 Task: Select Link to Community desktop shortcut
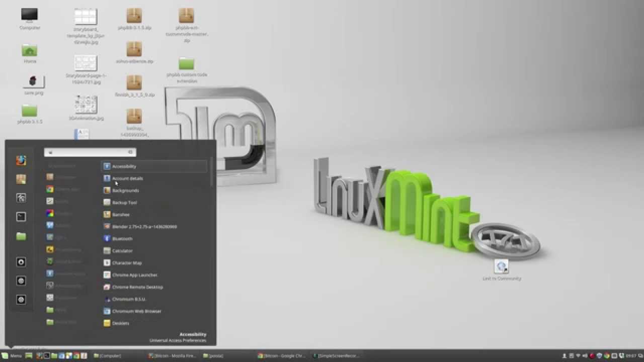[x=502, y=270]
